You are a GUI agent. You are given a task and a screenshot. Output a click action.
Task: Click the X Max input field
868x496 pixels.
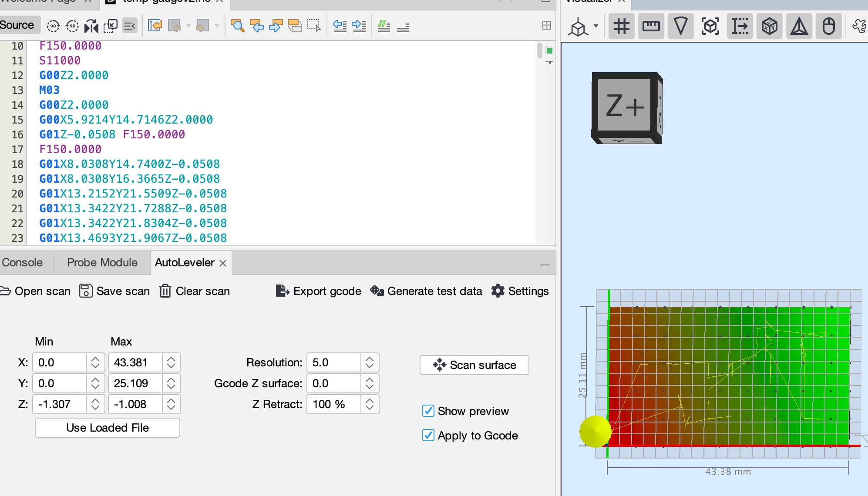tap(135, 362)
